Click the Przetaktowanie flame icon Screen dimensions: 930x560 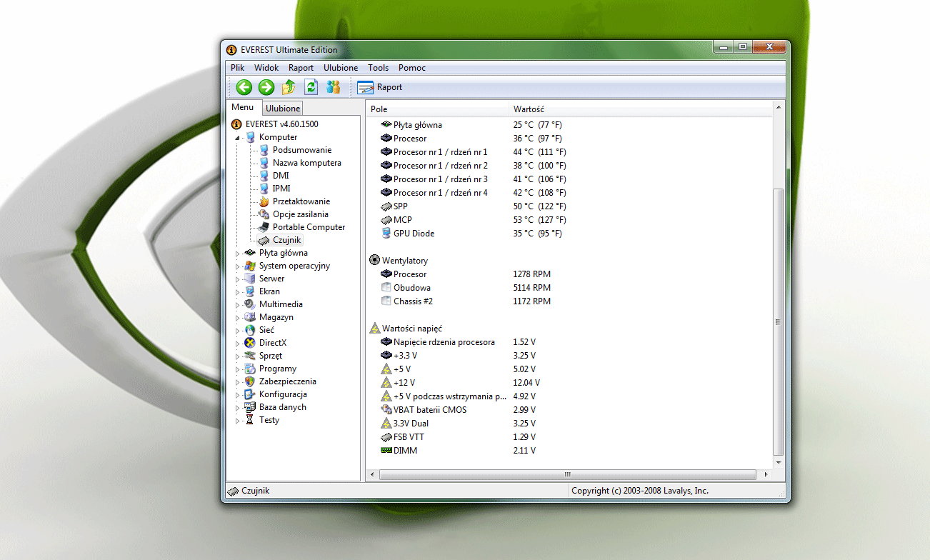click(264, 201)
